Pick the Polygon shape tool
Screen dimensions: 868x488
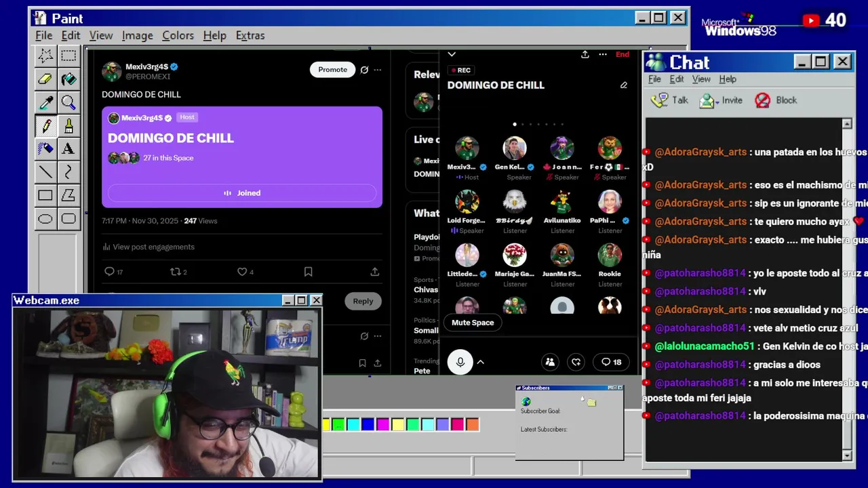(x=68, y=196)
